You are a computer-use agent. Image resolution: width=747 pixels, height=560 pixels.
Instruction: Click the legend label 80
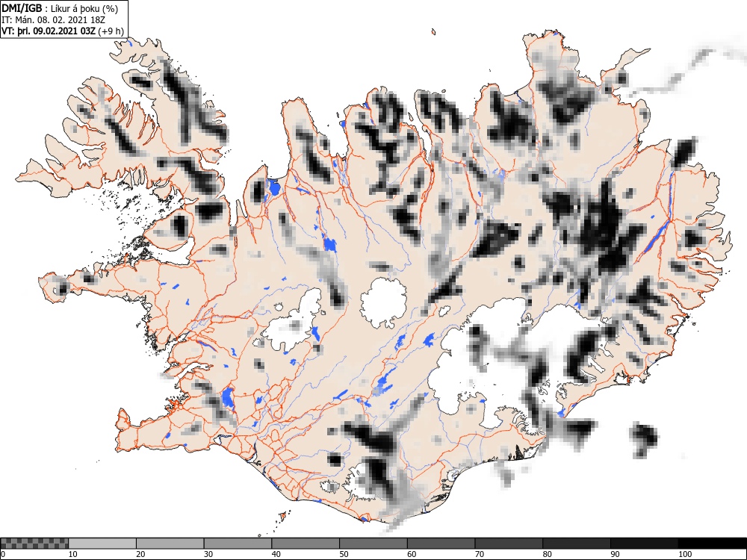click(547, 554)
